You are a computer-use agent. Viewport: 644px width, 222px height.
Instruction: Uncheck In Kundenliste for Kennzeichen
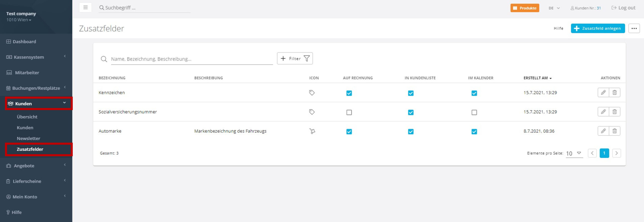coord(411,93)
